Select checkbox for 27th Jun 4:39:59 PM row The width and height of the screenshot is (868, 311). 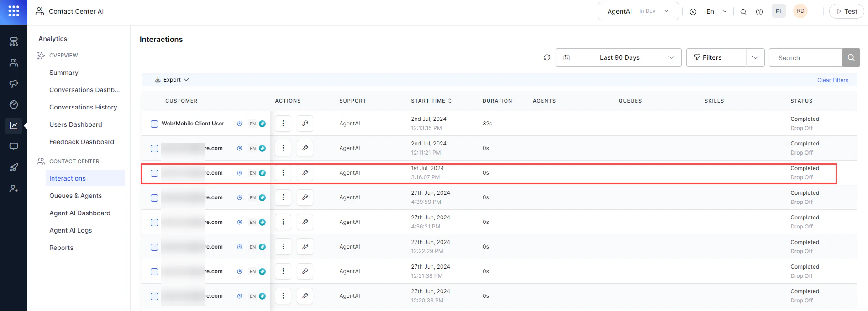pyautogui.click(x=154, y=198)
